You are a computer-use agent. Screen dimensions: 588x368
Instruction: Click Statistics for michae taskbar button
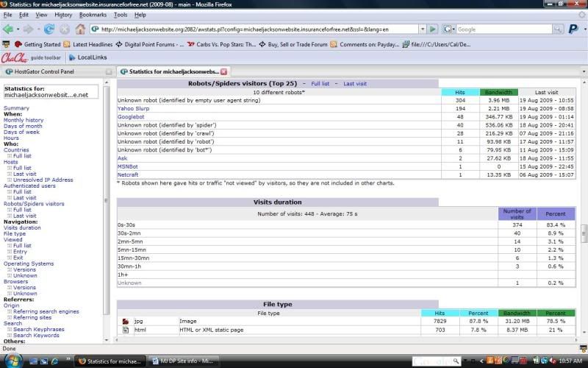pyautogui.click(x=110, y=361)
